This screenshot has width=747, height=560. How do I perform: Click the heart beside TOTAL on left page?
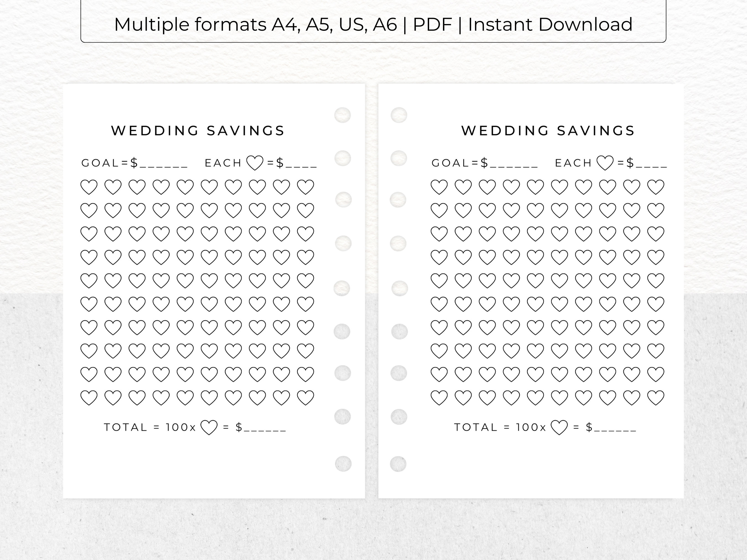(208, 427)
